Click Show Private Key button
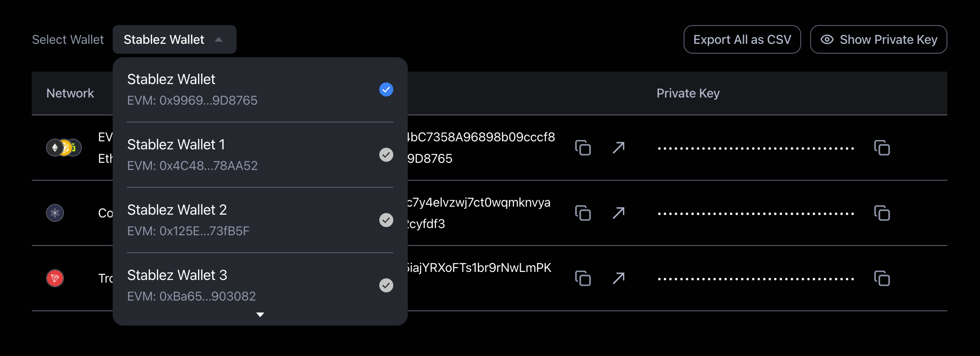The image size is (980, 356). pos(879,39)
